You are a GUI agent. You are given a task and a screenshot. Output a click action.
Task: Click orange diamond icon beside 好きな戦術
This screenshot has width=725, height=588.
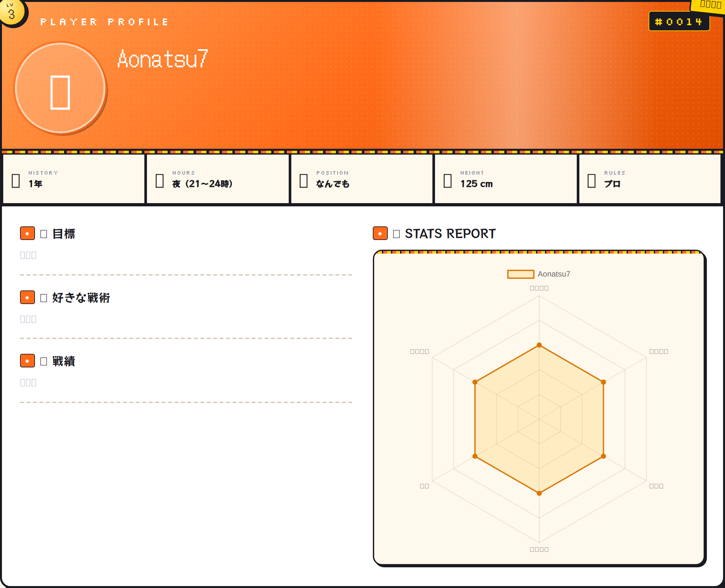[28, 297]
